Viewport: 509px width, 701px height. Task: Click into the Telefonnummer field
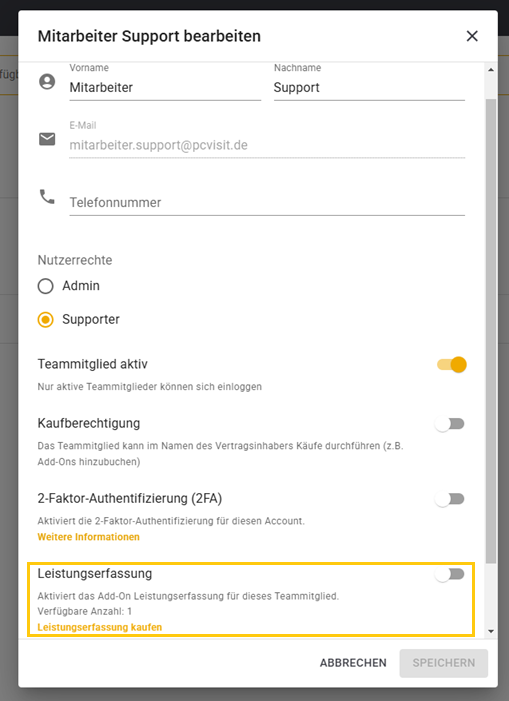click(267, 203)
